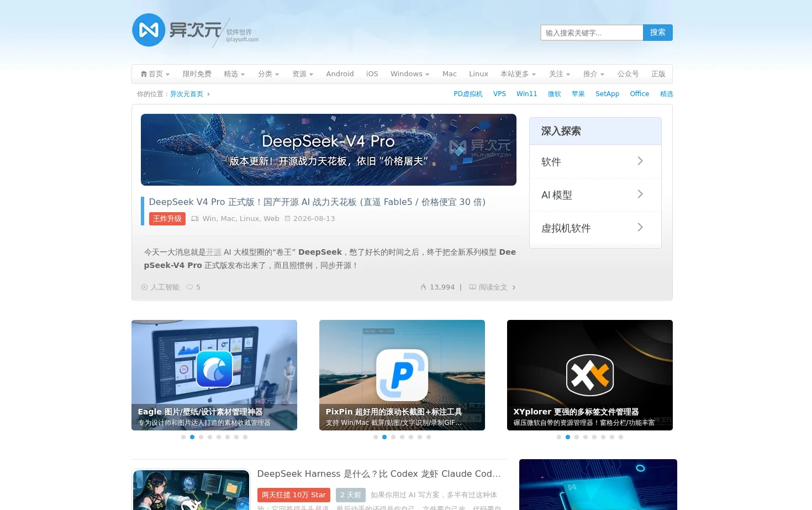Click the Eagle app icon in thumbnail
The image size is (812, 510).
point(214,369)
